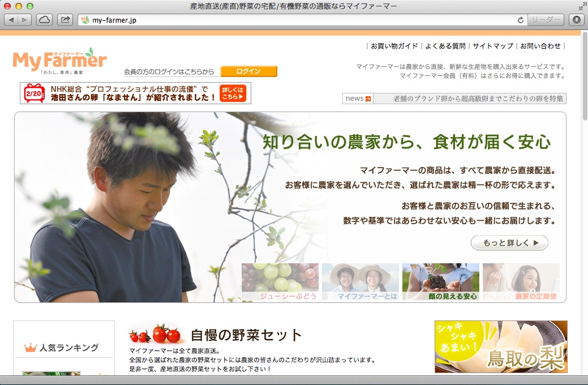This screenshot has height=385, width=588.
Task: Click the MyFarmer logo
Action: (x=59, y=61)
